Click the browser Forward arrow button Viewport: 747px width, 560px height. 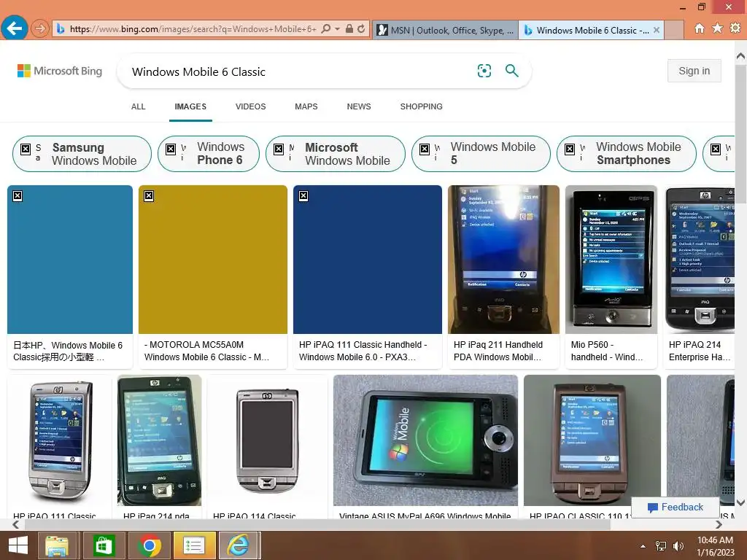point(40,29)
